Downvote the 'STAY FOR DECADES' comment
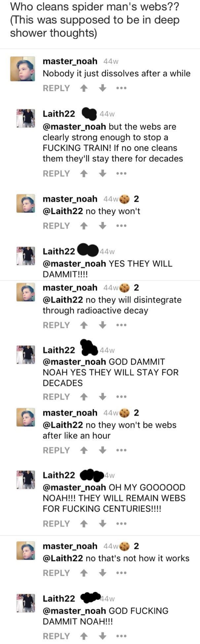200x644 pixels. pos(103,397)
